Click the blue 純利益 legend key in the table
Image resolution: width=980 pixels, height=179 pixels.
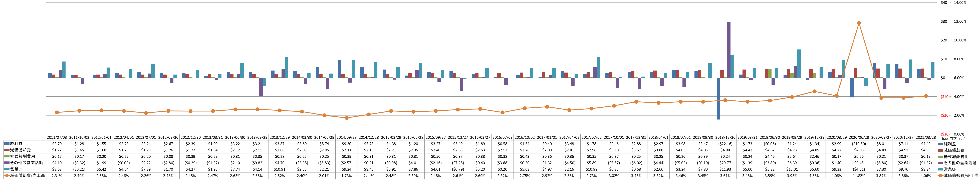(7, 144)
